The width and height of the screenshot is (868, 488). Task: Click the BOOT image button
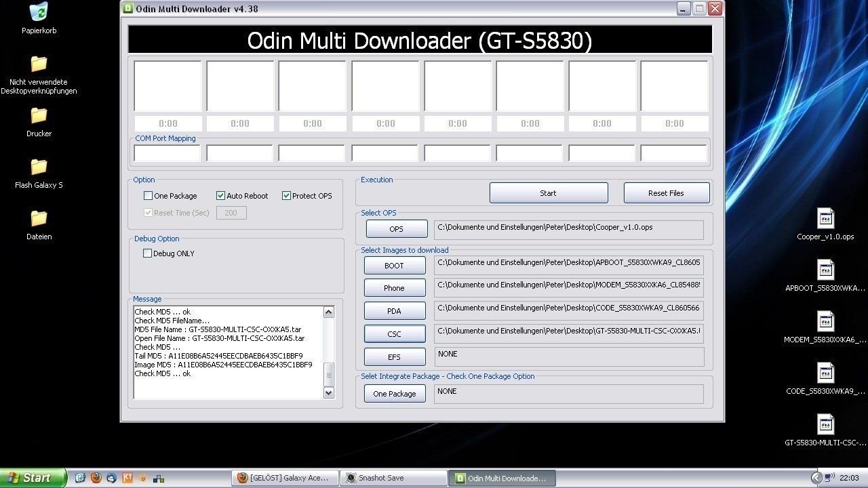point(395,266)
